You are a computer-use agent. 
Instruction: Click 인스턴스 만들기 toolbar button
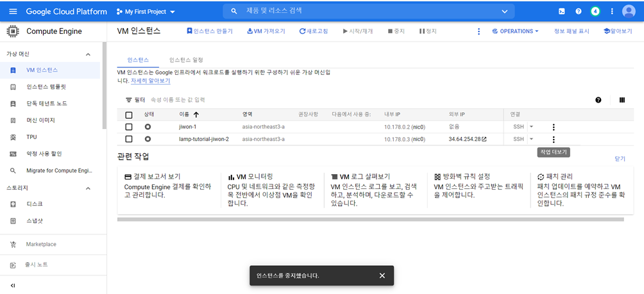point(210,31)
